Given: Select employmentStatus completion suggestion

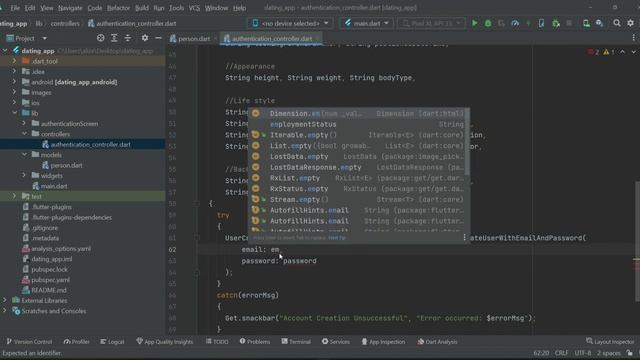Looking at the screenshot, I should tap(358, 124).
